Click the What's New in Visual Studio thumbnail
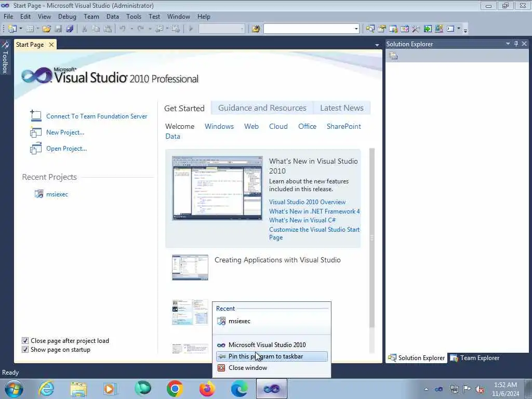The image size is (532, 399). 217,188
